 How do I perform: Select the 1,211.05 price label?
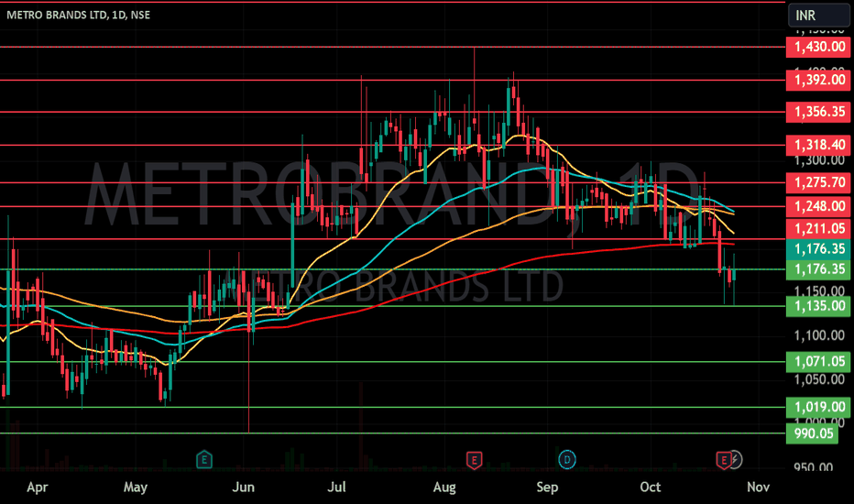coord(818,229)
